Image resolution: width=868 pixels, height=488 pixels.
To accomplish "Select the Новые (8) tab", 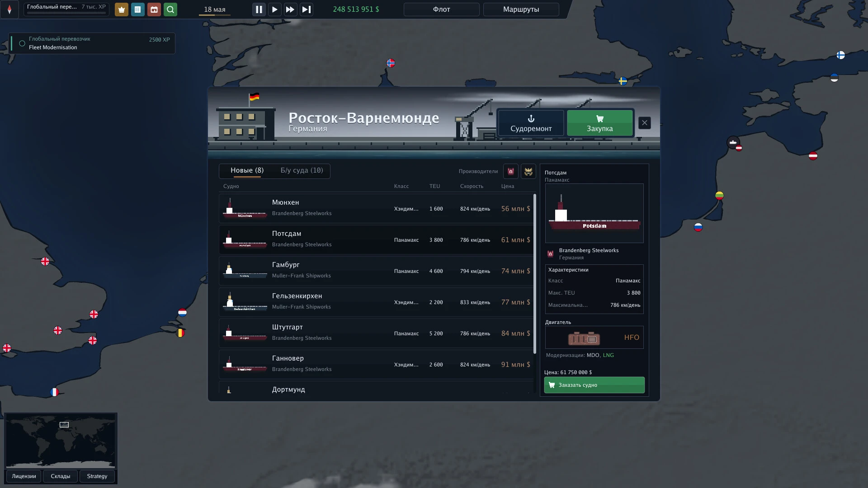I will 247,171.
